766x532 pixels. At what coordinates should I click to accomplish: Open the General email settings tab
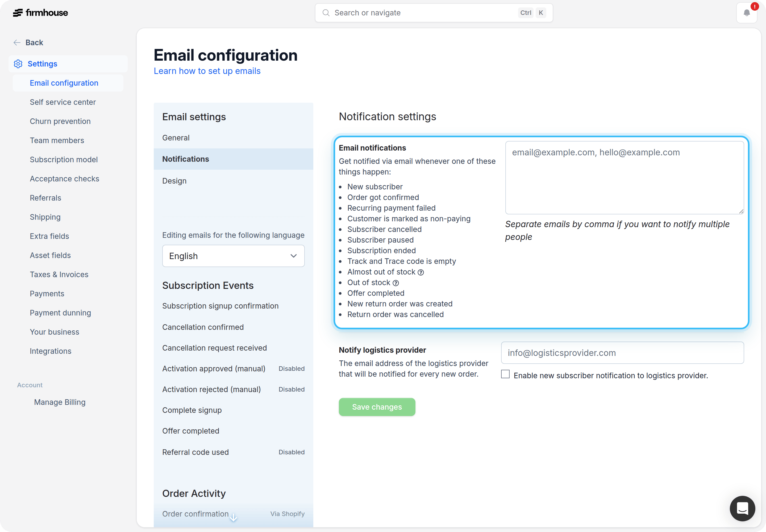(233, 138)
